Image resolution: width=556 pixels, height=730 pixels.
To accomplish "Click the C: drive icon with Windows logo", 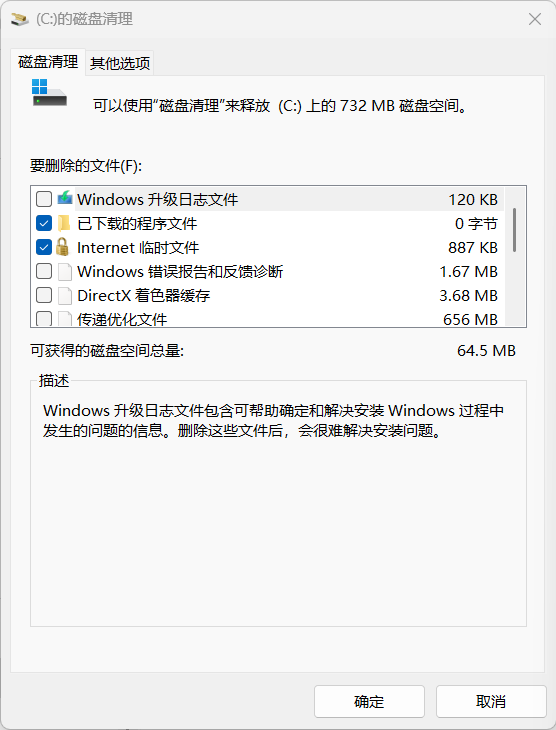I will 49,93.
